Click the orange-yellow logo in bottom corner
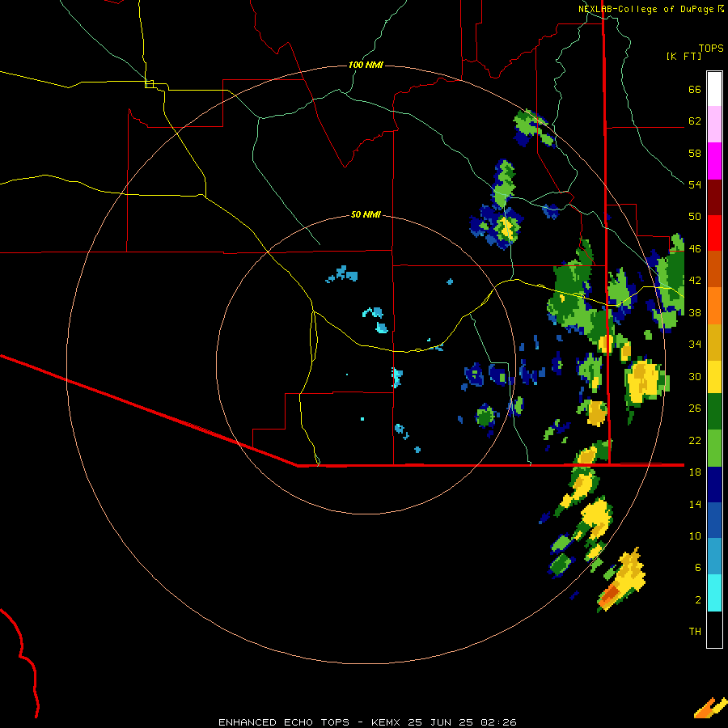 [710, 708]
